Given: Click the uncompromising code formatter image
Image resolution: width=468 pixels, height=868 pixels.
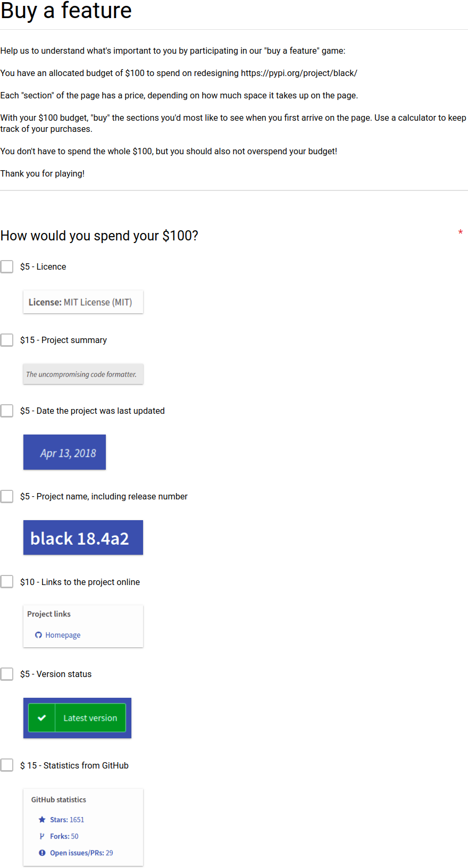Looking at the screenshot, I should 83,374.
